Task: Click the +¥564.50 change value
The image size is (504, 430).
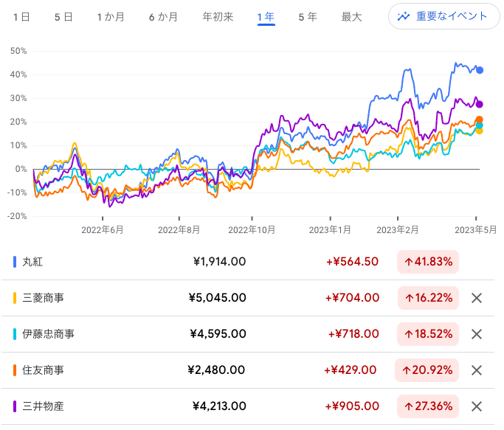Action: [x=352, y=262]
